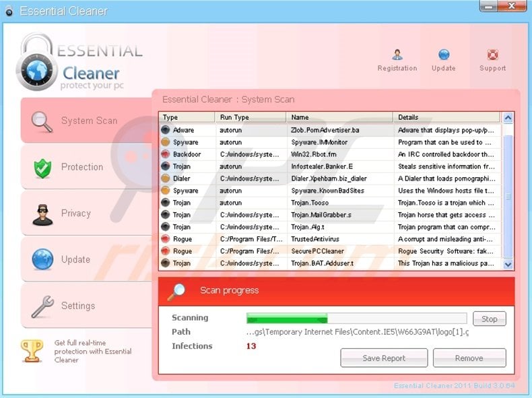Click icon beside Spyware.KnownBadSites row
The height and width of the screenshot is (398, 532).
[165, 191]
